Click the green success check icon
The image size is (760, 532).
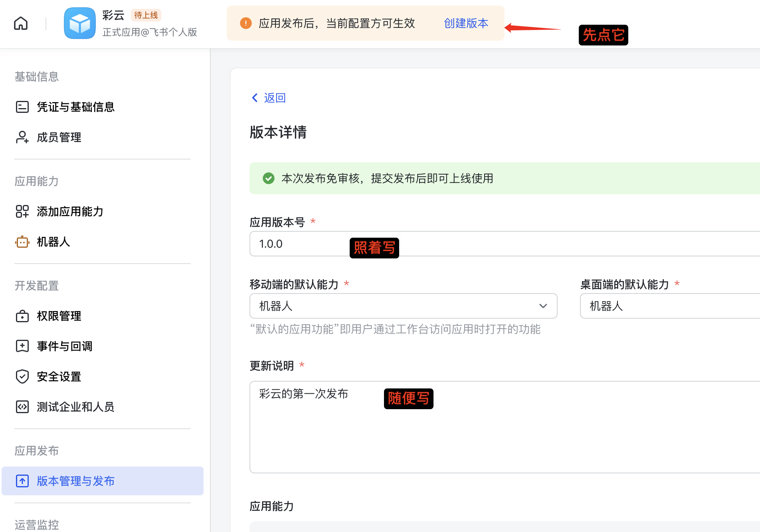click(269, 179)
